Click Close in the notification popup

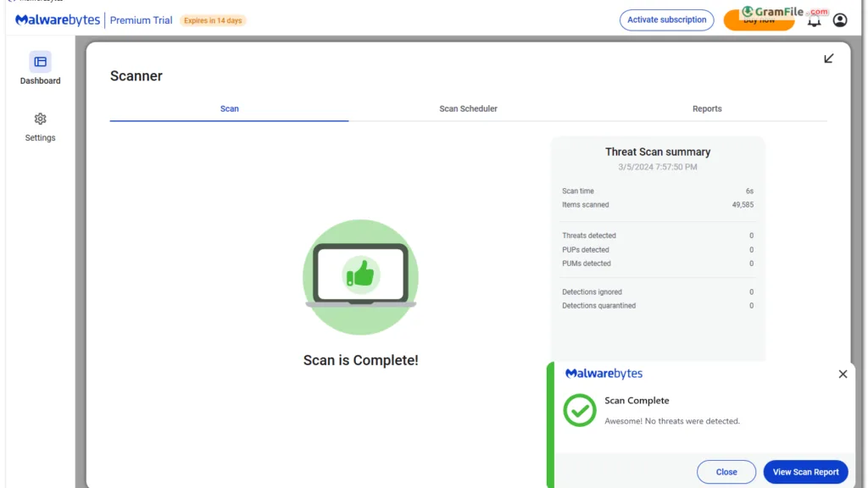coord(726,472)
